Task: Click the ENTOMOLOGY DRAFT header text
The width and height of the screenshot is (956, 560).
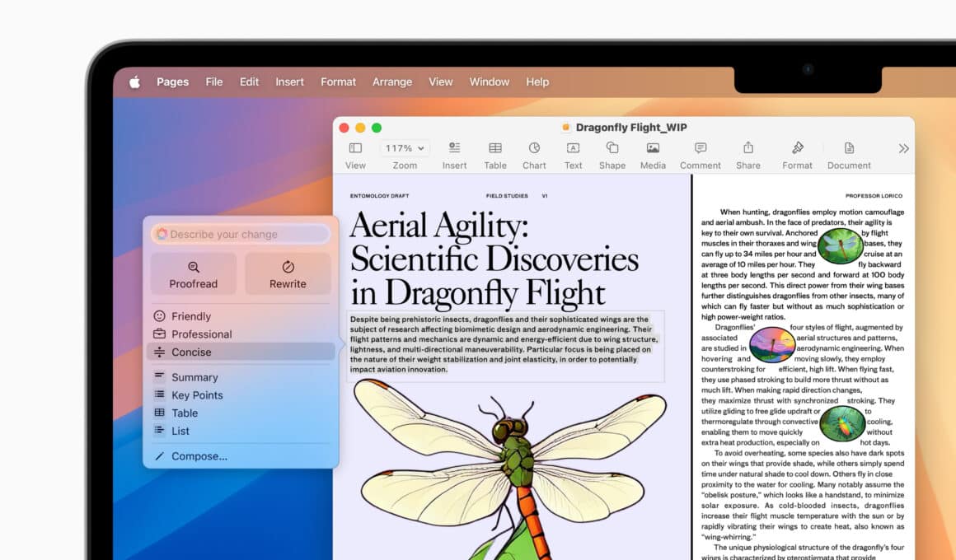Action: pos(379,196)
